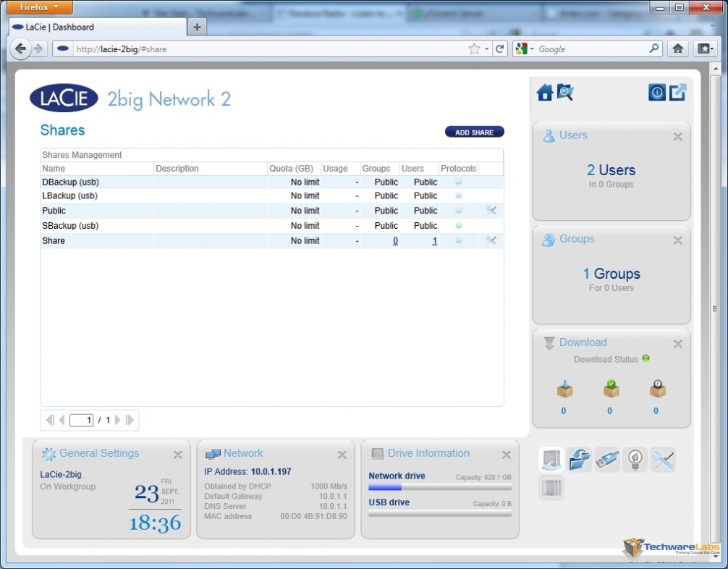728x569 pixels.
Task: Click the USB drive capacity bar
Action: click(x=440, y=514)
